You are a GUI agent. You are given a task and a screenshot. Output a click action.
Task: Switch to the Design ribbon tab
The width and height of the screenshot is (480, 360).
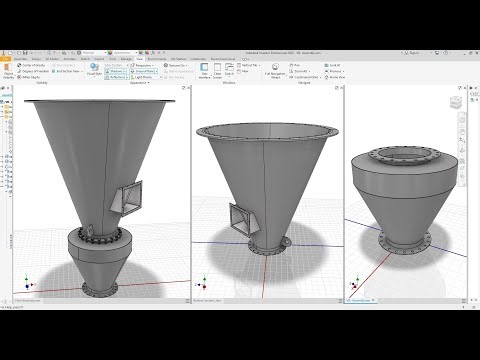(36, 59)
